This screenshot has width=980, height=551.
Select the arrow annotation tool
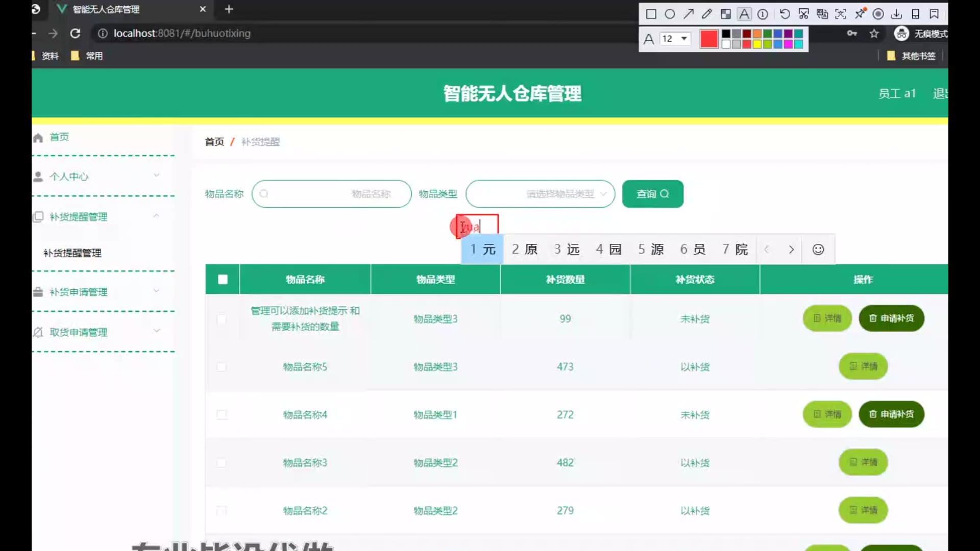(689, 14)
